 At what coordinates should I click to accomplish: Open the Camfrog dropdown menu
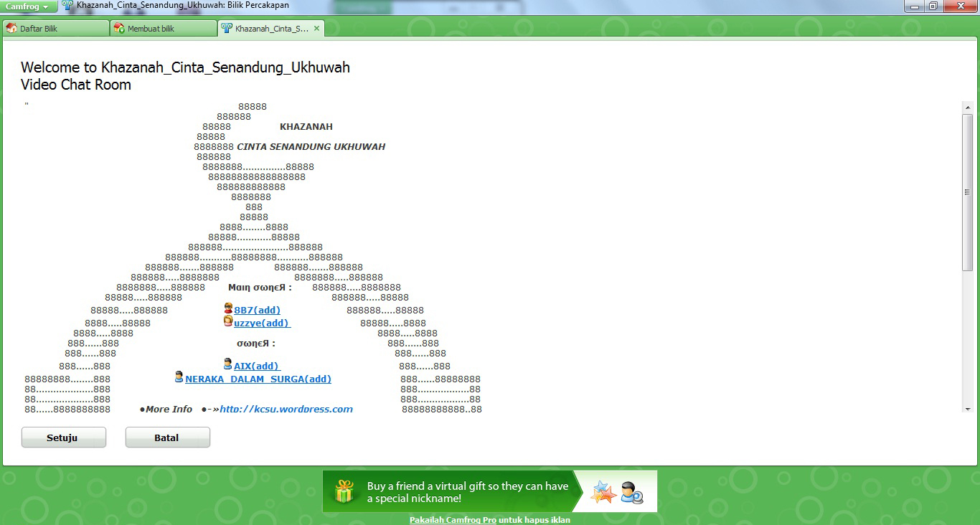27,6
